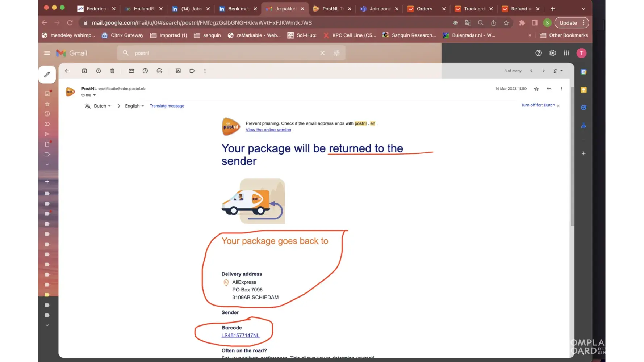Open Google Tasks in the side panel
Viewport: 644px width, 362px height.
[584, 108]
